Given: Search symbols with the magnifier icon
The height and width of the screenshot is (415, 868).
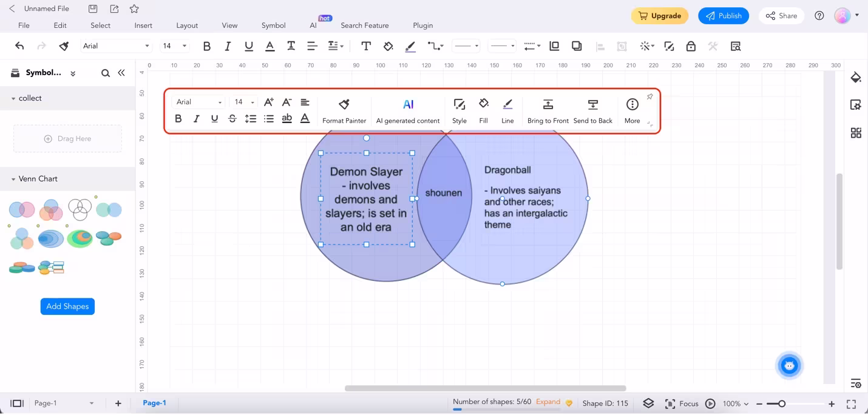Looking at the screenshot, I should [106, 73].
